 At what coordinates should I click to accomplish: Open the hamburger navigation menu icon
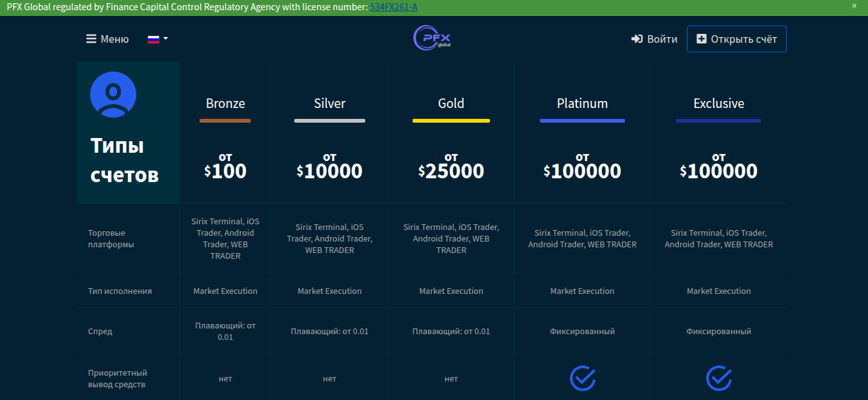90,38
